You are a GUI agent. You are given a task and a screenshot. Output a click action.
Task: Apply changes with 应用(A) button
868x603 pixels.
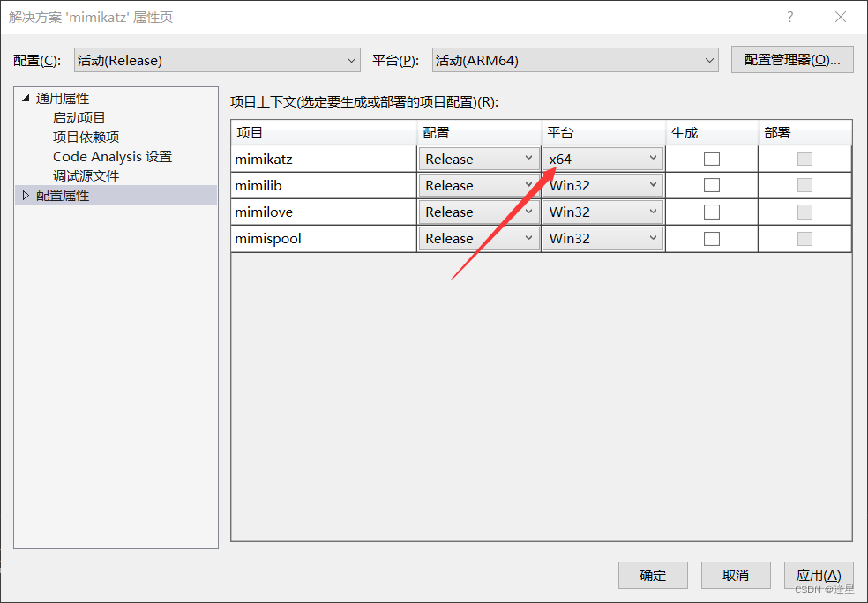click(x=819, y=576)
